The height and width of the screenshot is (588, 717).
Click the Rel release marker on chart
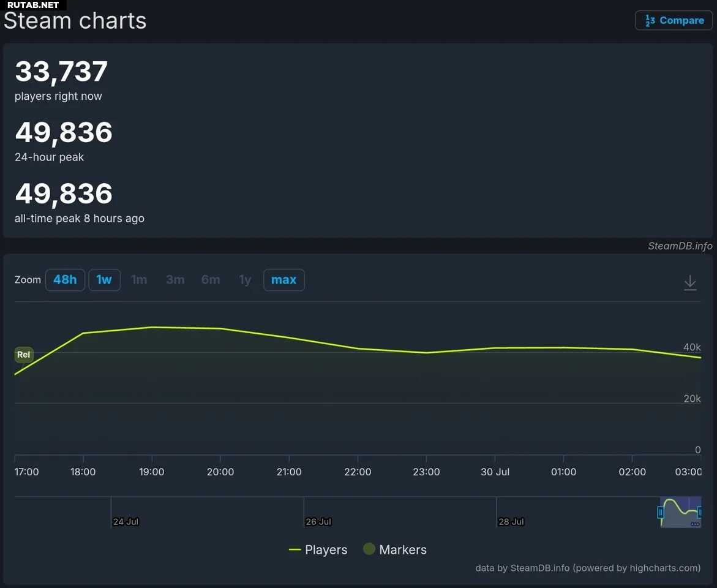point(24,355)
